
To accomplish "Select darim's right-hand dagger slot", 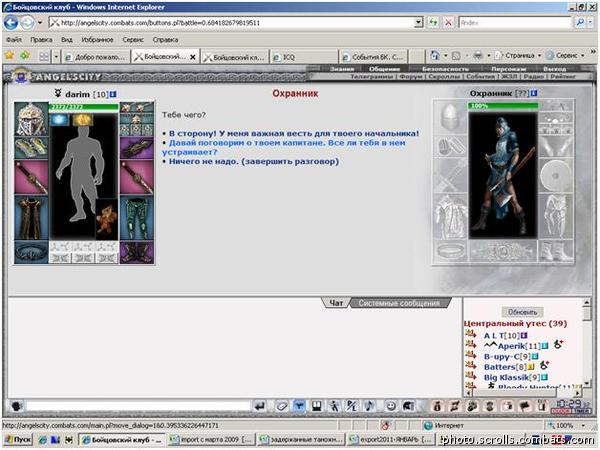I will (x=137, y=177).
